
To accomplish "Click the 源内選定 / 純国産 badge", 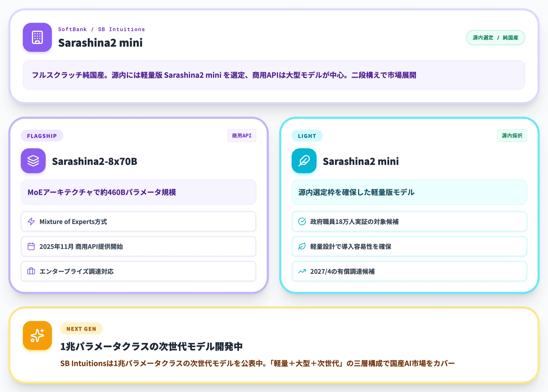I will [x=496, y=38].
